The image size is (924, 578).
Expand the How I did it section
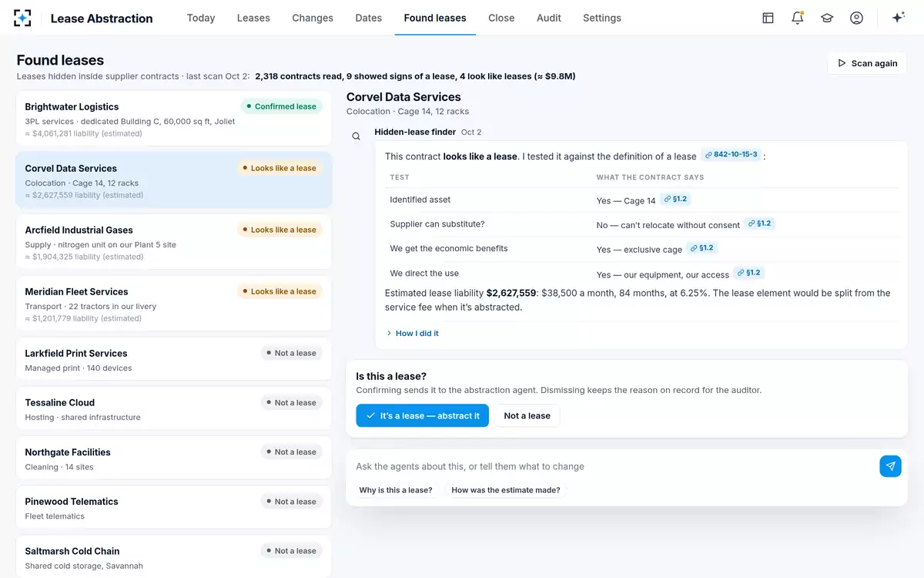[412, 333]
